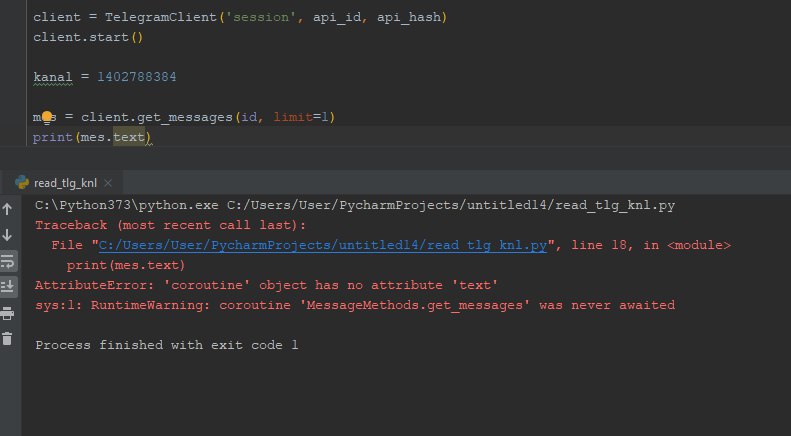
Task: Click limit parameter in get_messages call
Action: (x=293, y=117)
